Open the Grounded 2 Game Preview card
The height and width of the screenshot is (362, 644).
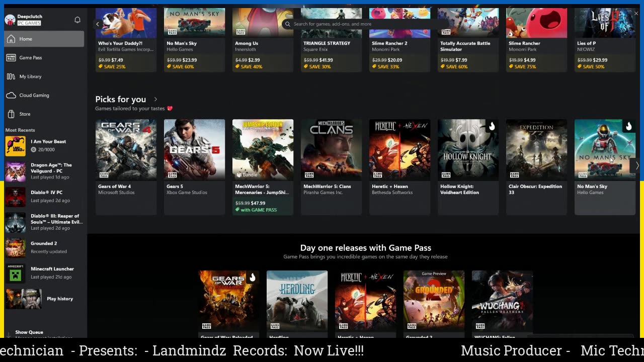point(434,304)
